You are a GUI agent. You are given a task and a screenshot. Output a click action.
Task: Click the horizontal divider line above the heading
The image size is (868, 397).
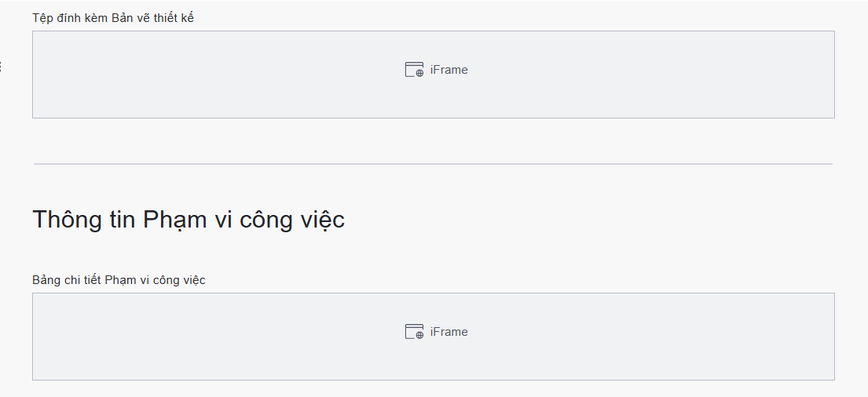[433, 164]
